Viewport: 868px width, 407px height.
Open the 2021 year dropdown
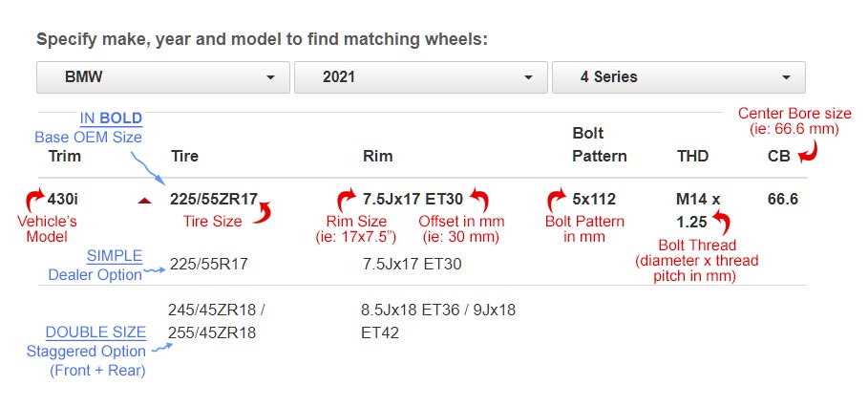tap(419, 76)
